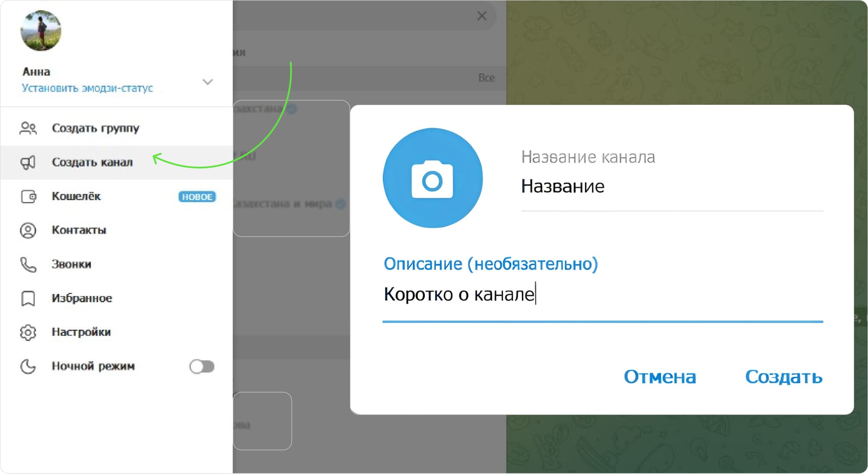868x474 pixels.
Task: Click Анна's profile picture
Action: (x=41, y=30)
